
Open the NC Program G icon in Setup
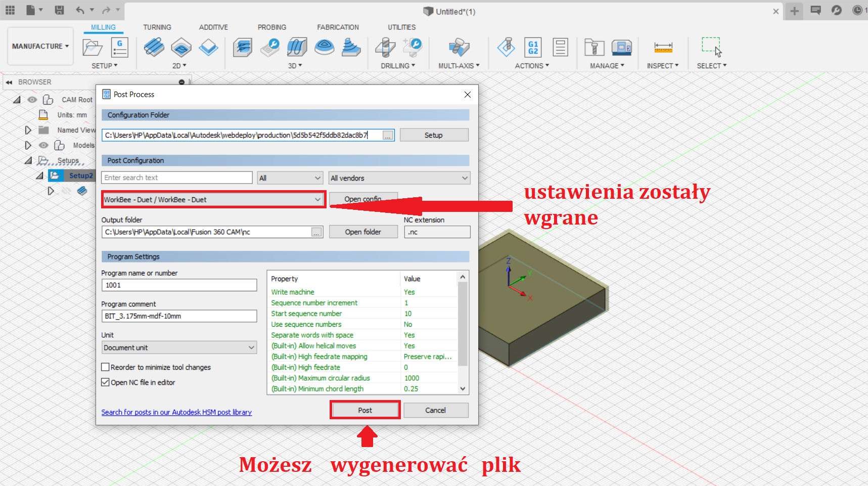coord(120,48)
